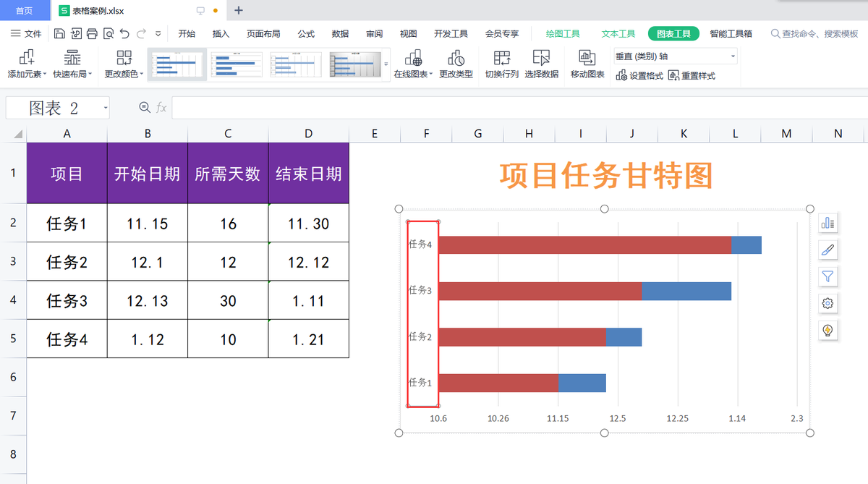868x484 pixels.
Task: Click cell containing 12.13
Action: point(148,300)
